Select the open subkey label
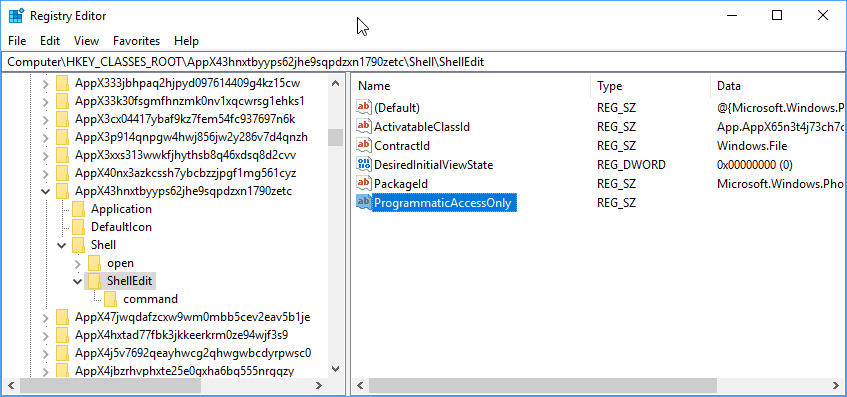Image resolution: width=847 pixels, height=397 pixels. tap(120, 264)
